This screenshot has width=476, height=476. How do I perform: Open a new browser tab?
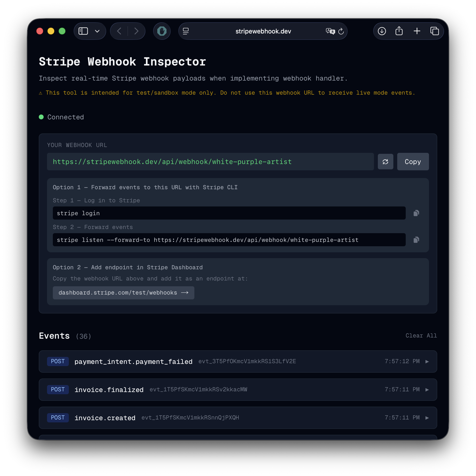[x=417, y=31]
